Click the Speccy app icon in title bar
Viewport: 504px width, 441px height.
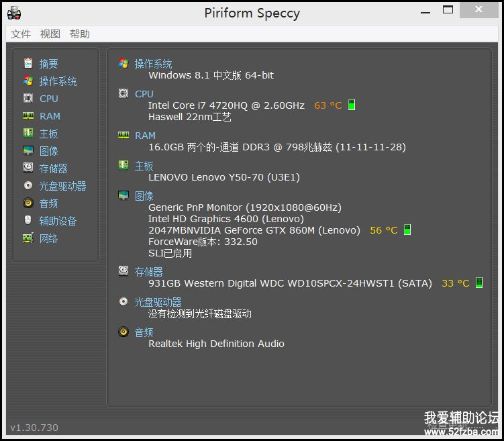14,13
